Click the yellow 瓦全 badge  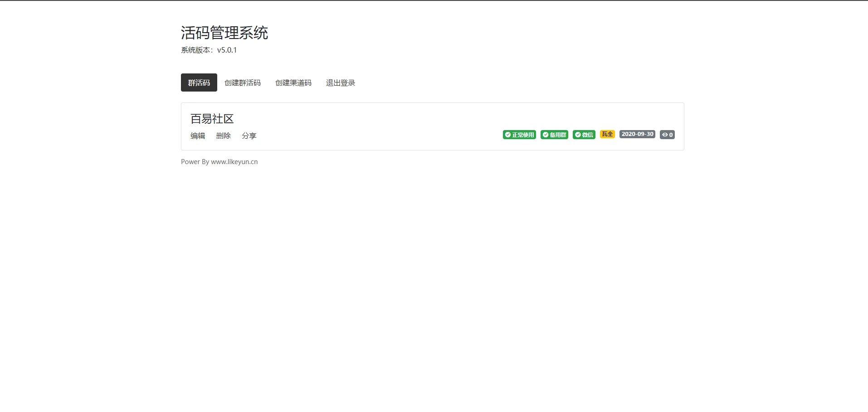coord(607,134)
